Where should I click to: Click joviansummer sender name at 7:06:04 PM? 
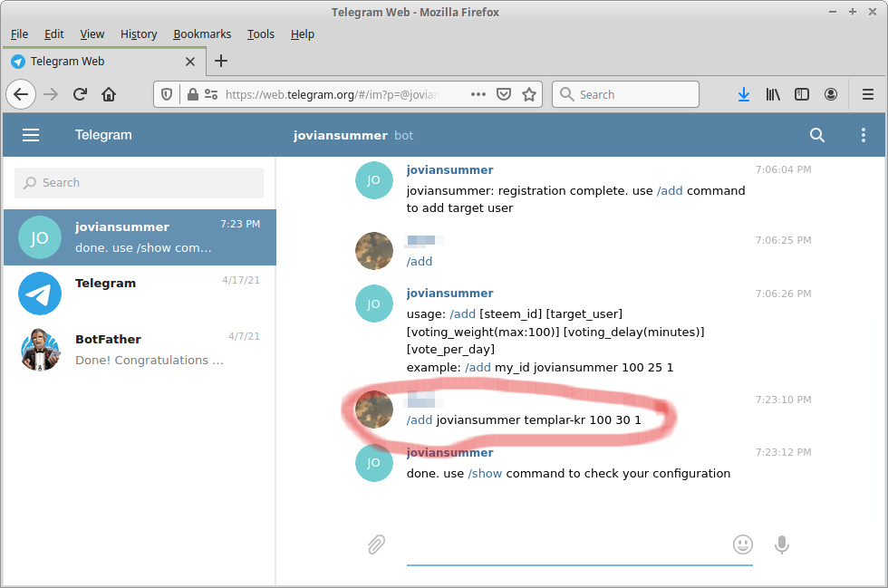(449, 170)
